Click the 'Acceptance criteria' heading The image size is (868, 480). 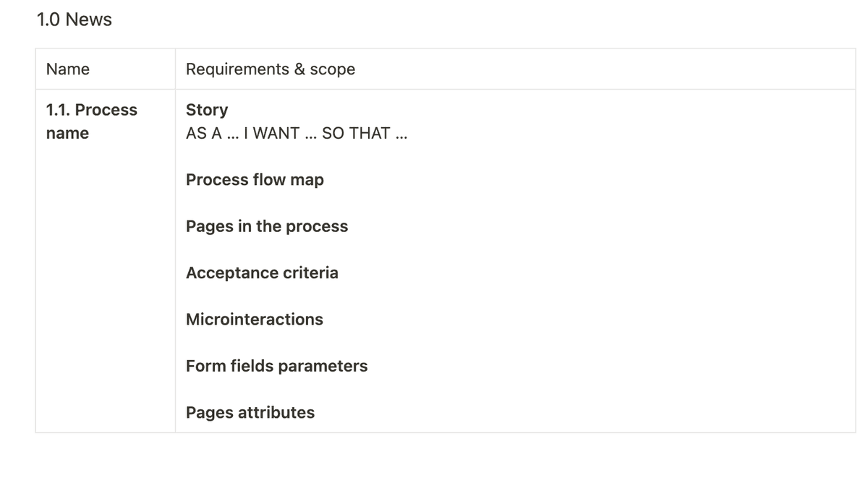(262, 273)
